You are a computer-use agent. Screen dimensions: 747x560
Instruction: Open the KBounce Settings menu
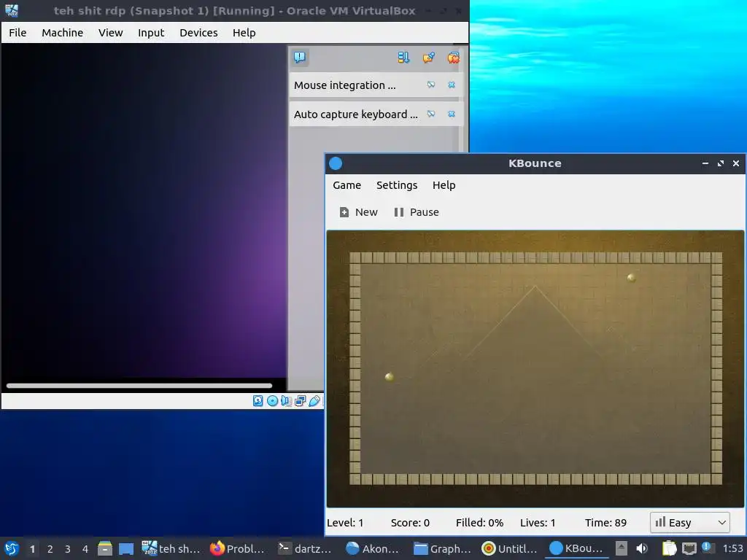click(397, 185)
